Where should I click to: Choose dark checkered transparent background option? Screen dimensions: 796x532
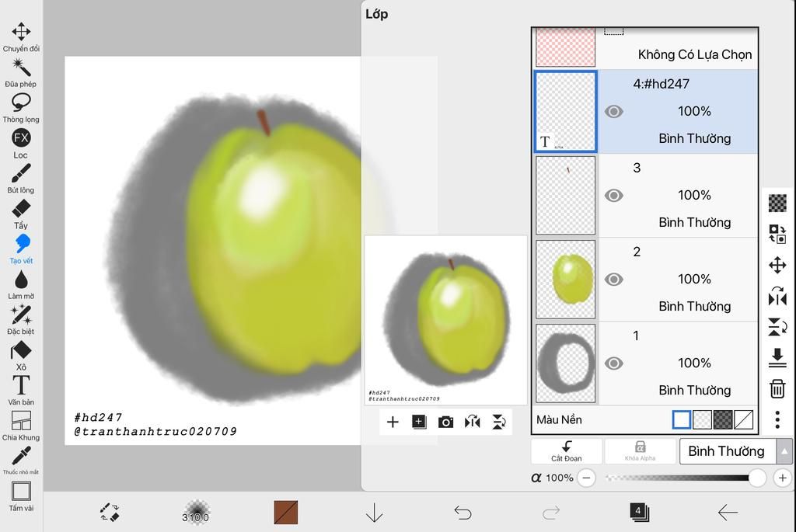(x=723, y=420)
